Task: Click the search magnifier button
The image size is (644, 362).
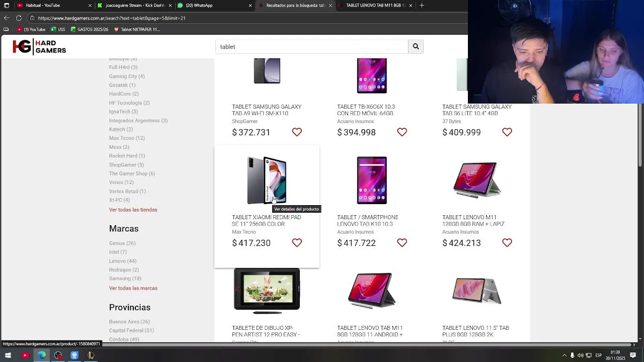Action: (416, 47)
